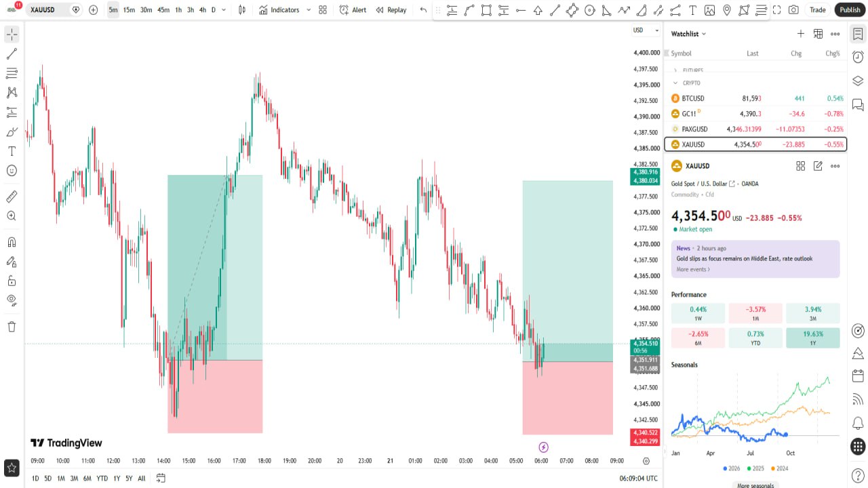
Task: Open the Fibonacci retracement tools
Action: 12,73
